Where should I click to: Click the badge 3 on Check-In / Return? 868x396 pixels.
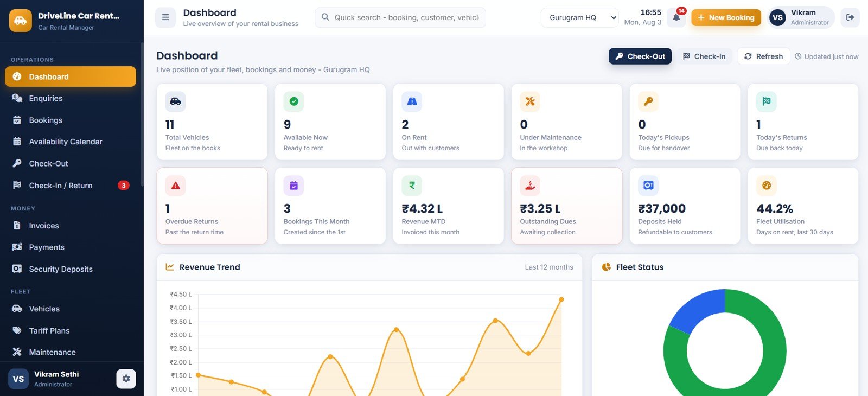point(124,186)
